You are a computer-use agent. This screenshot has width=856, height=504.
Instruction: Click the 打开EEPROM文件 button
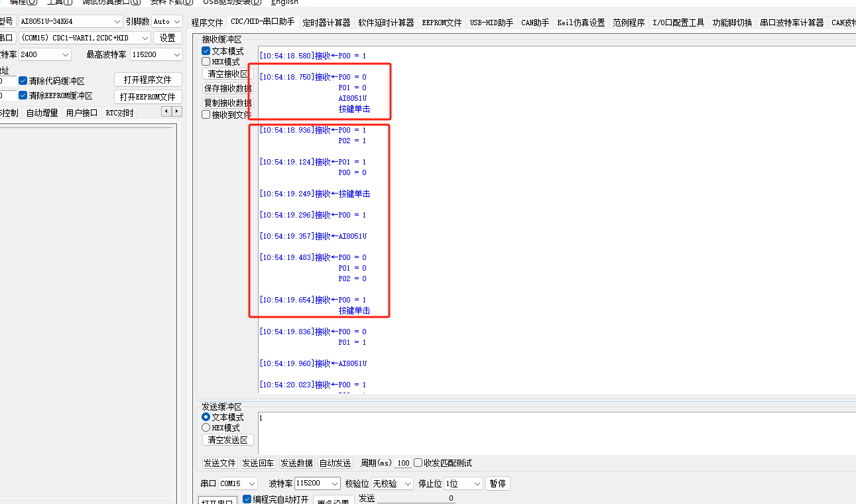tap(148, 96)
